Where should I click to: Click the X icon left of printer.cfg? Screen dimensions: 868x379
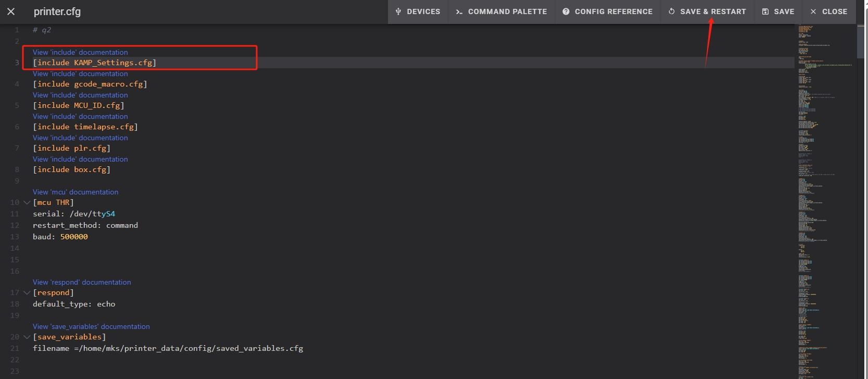point(11,11)
